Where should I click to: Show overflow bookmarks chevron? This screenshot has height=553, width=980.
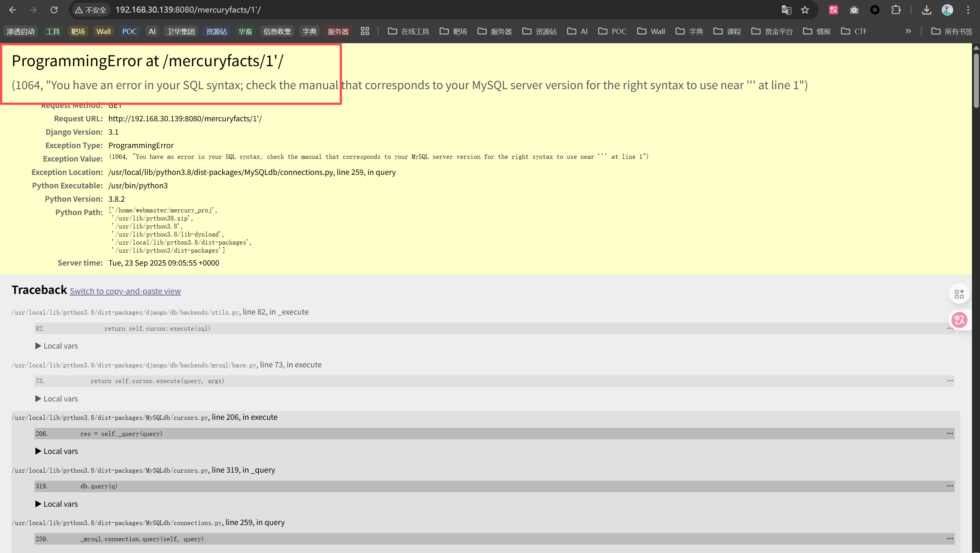point(908,31)
